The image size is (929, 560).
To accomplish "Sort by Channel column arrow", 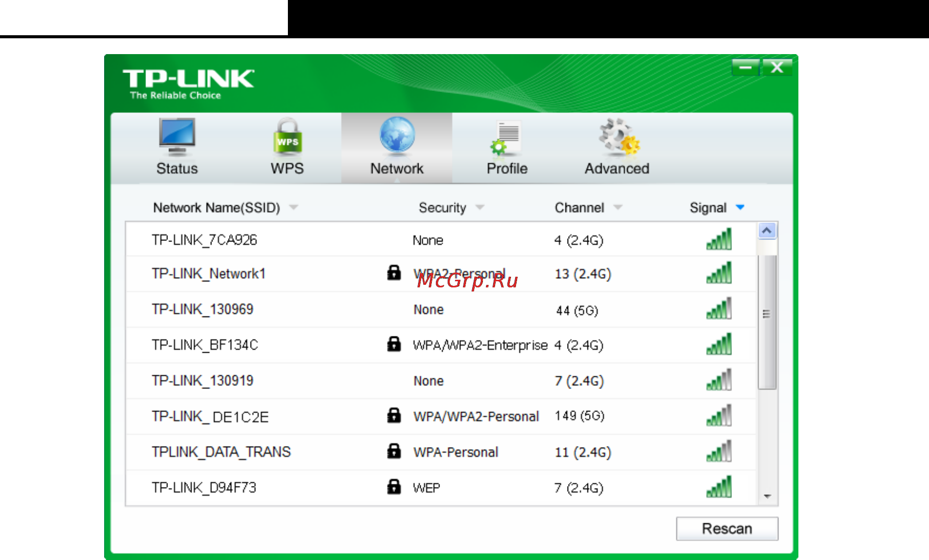I will (x=618, y=207).
